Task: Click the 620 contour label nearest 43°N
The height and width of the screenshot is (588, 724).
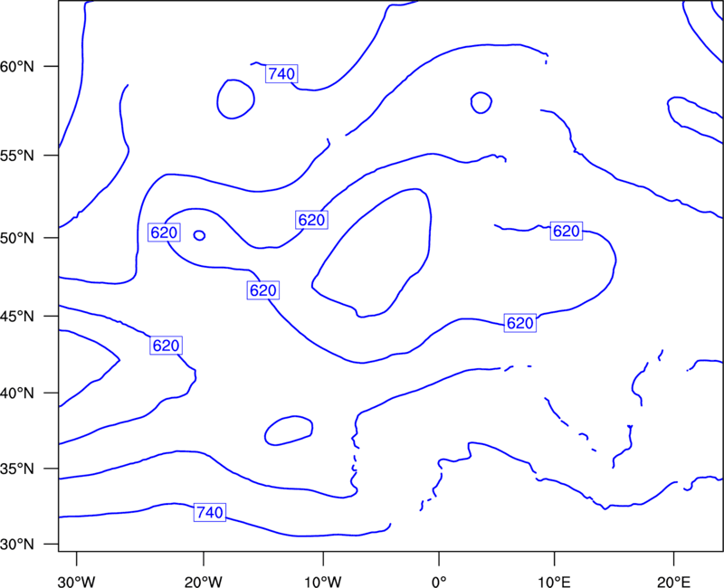Action: (166, 346)
